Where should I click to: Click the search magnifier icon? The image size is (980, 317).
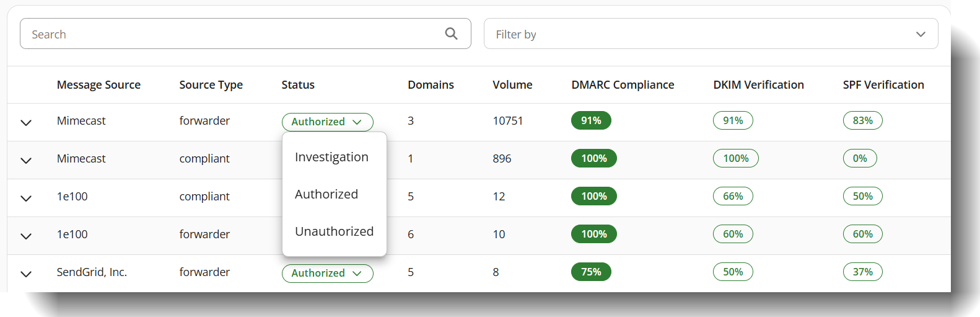click(x=451, y=33)
